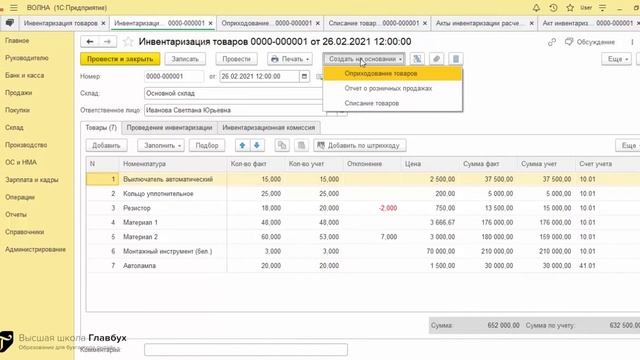Click Провести и закрыть button
Image resolution: width=640 pixels, height=360 pixels.
click(120, 59)
